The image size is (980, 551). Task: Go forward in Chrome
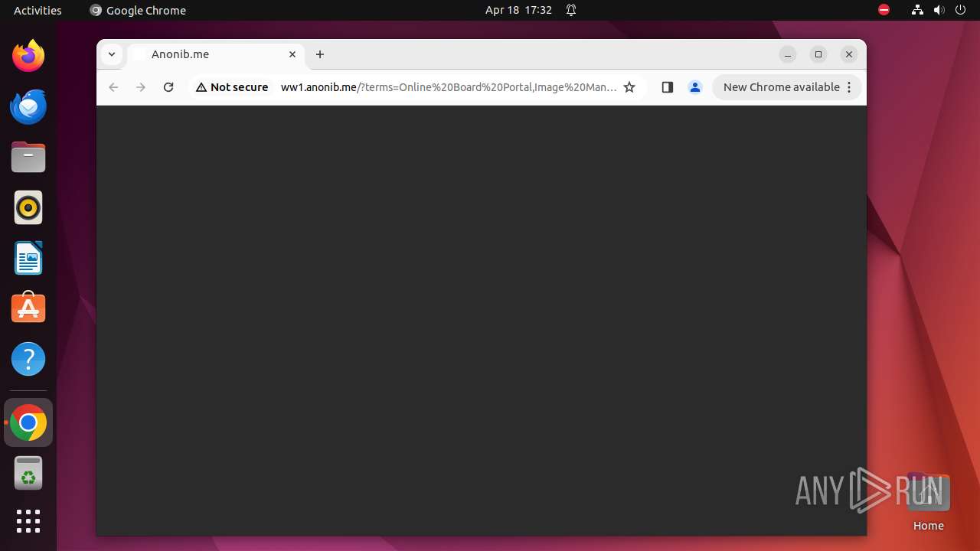pos(141,87)
